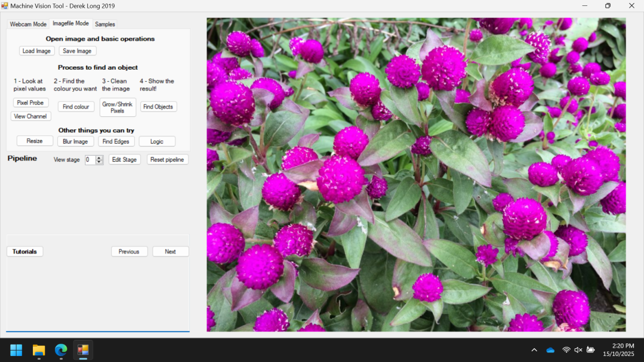Open File Explorer from the taskbar

[x=39, y=350]
